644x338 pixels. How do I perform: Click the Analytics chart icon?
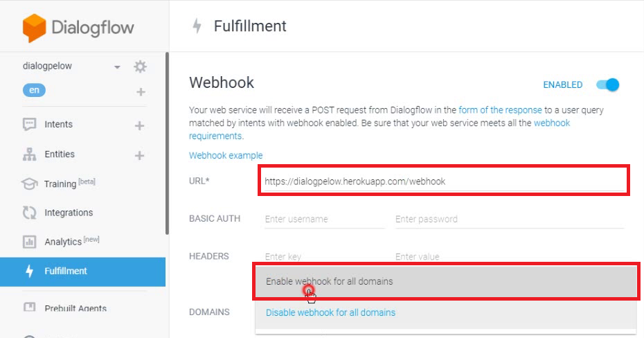[x=29, y=242]
